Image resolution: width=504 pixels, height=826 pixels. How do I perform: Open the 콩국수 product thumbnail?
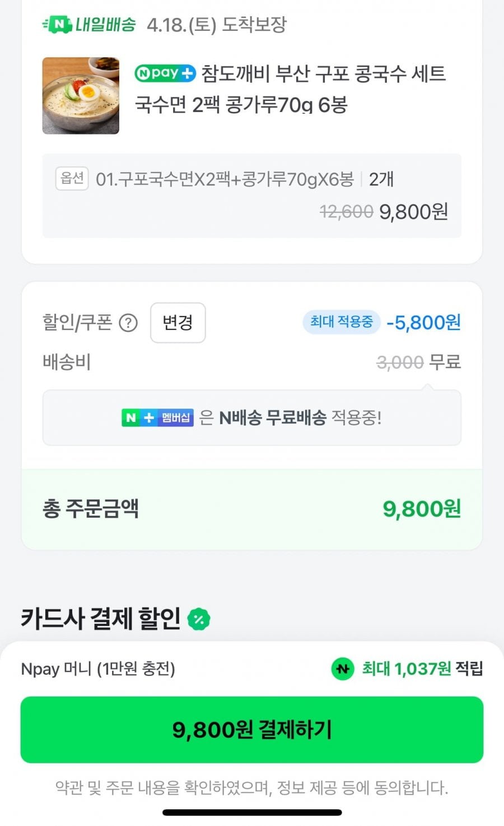[81, 95]
